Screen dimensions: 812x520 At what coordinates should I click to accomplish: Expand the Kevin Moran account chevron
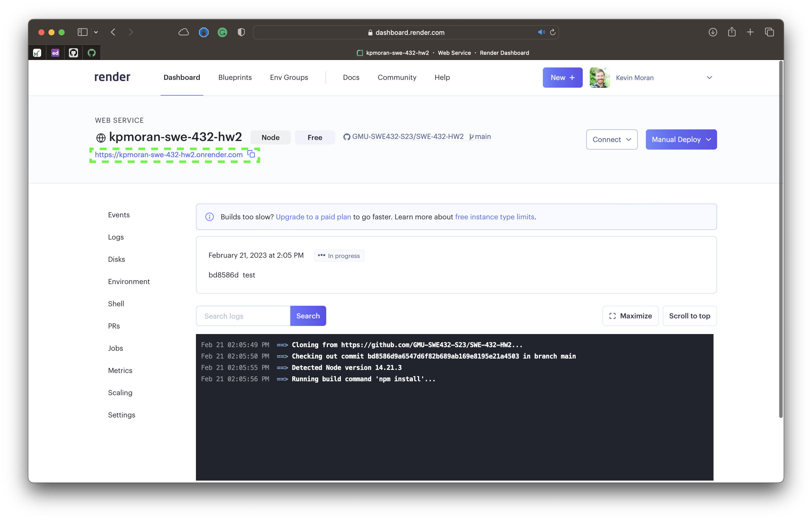click(709, 78)
